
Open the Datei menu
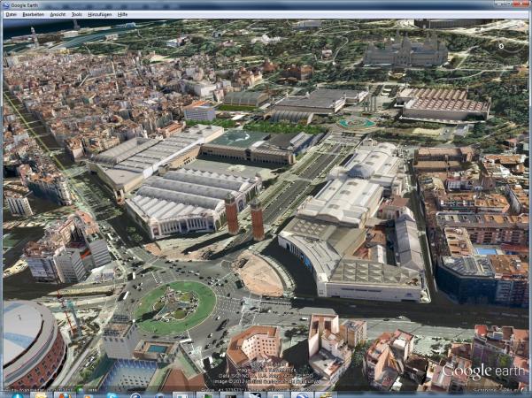pyautogui.click(x=11, y=14)
